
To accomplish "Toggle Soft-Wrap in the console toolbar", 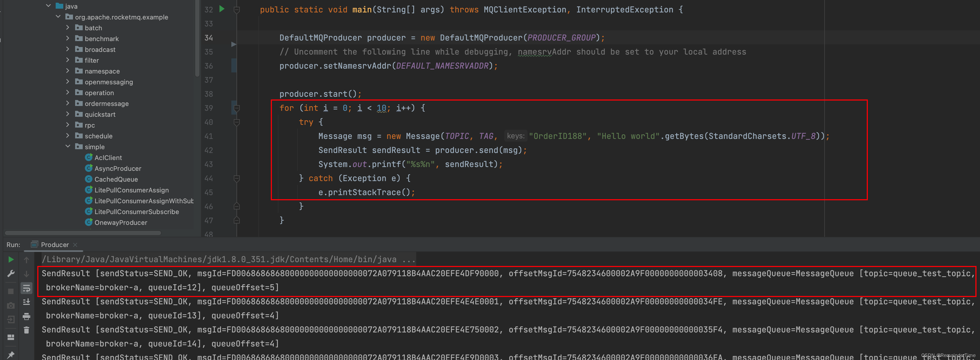I will coord(26,288).
